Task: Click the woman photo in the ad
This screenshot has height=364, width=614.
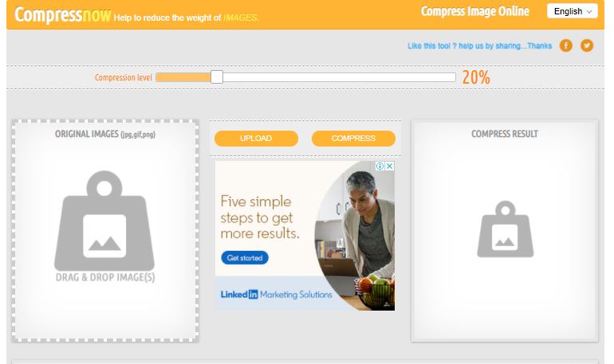Action: 354,236
